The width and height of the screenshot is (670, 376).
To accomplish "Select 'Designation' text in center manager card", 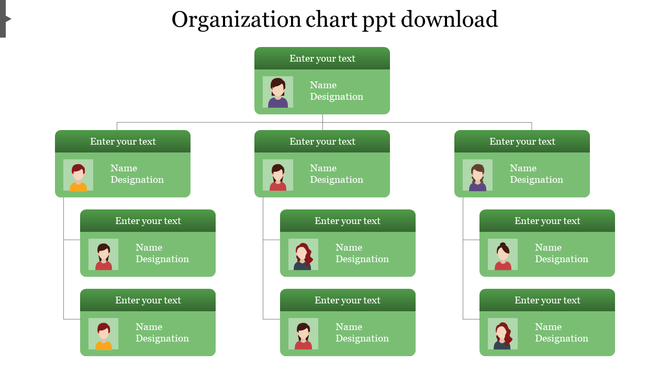I will [337, 180].
